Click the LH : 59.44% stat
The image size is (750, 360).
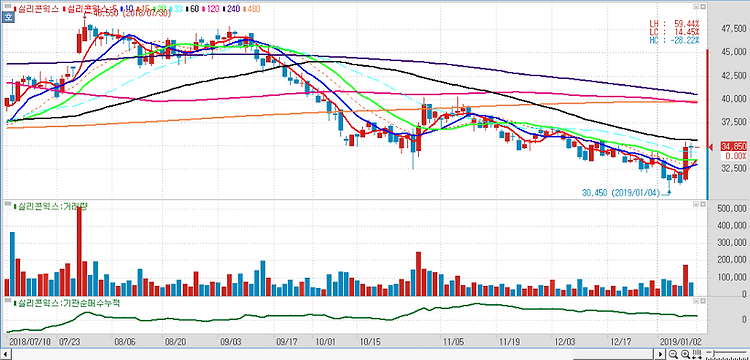tap(674, 23)
